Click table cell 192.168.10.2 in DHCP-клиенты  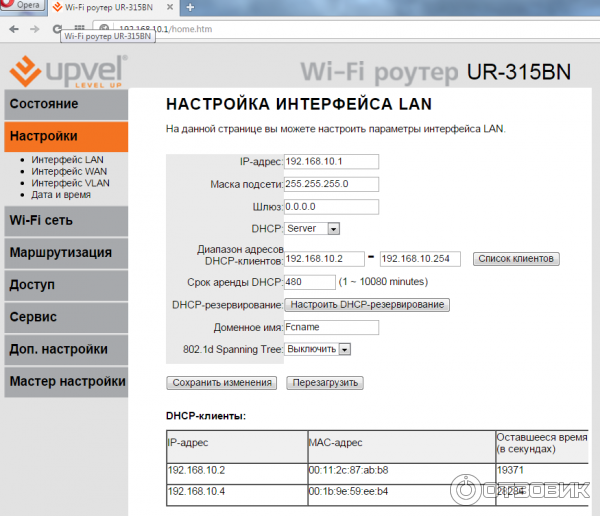pyautogui.click(x=237, y=474)
